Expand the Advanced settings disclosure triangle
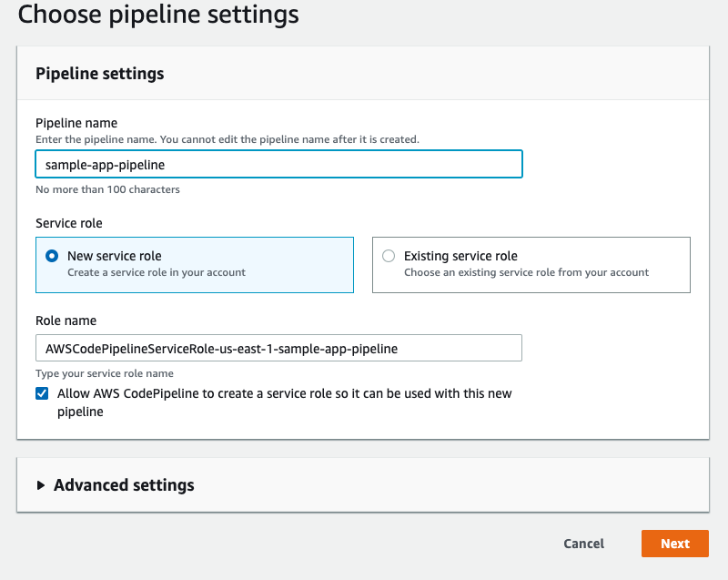This screenshot has width=728, height=580. coord(41,485)
